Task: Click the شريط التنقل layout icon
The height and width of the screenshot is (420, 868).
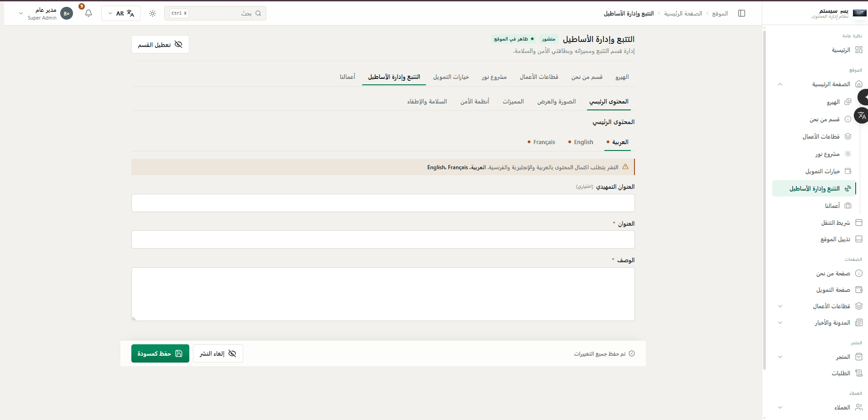Action: [859, 223]
